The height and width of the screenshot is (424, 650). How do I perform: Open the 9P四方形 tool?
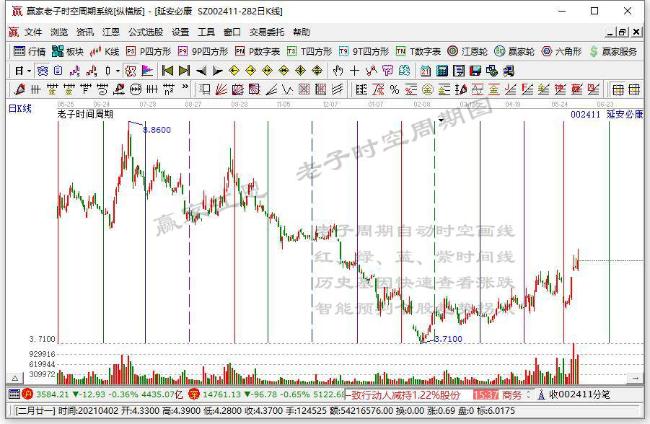(x=203, y=51)
